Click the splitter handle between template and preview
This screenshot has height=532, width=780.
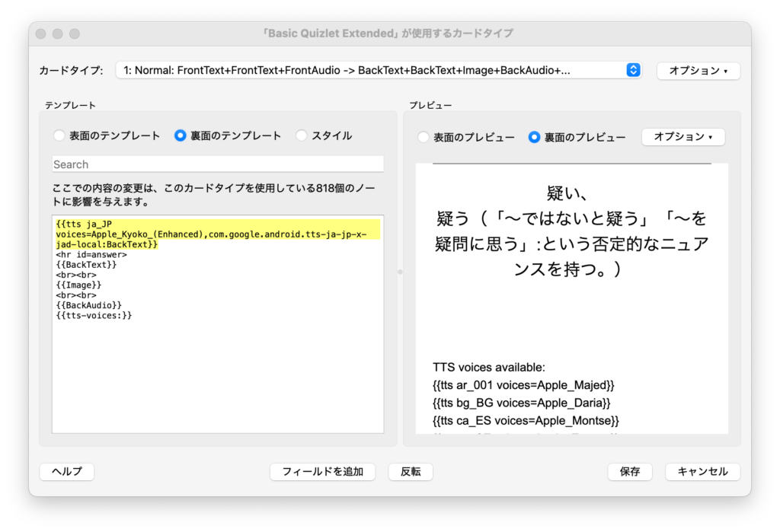[400, 272]
